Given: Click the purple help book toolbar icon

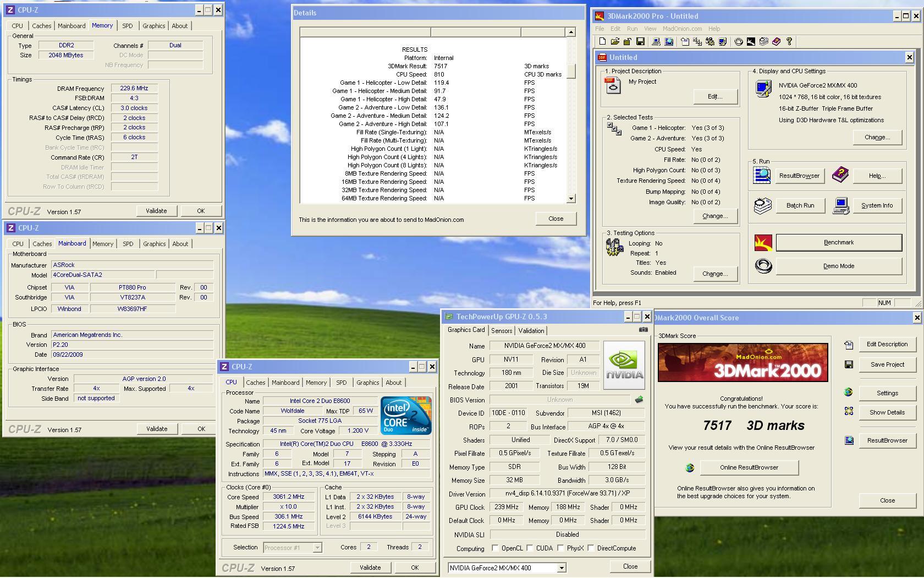Looking at the screenshot, I should tap(776, 41).
